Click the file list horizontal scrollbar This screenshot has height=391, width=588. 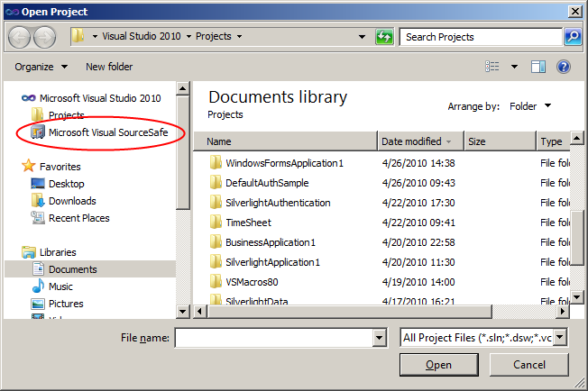379,311
